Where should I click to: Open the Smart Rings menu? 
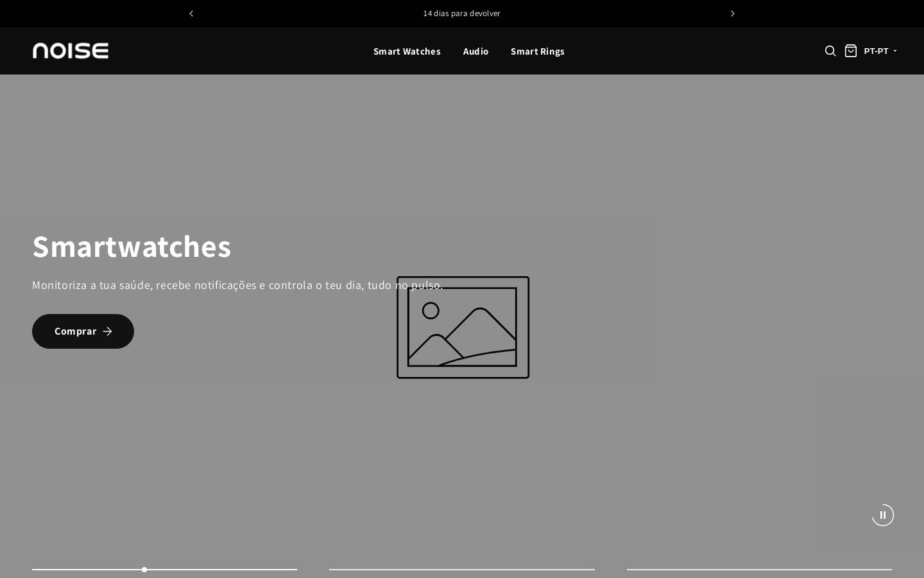pyautogui.click(x=538, y=51)
